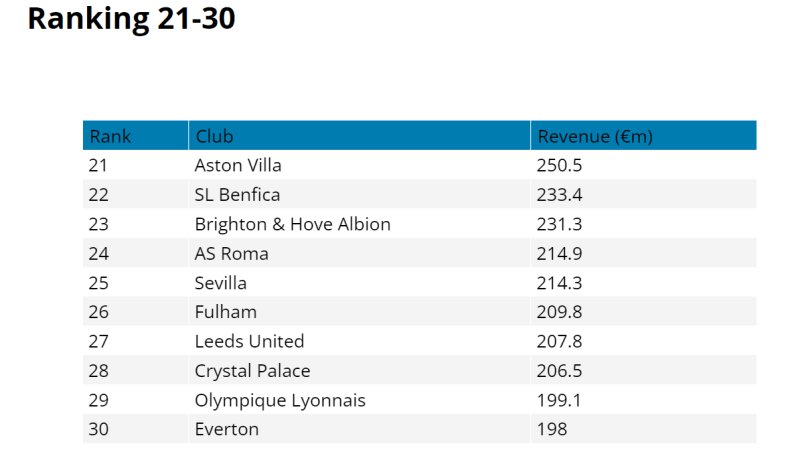The image size is (800, 450).
Task: Select the Aston Villa club cell
Action: pos(360,165)
